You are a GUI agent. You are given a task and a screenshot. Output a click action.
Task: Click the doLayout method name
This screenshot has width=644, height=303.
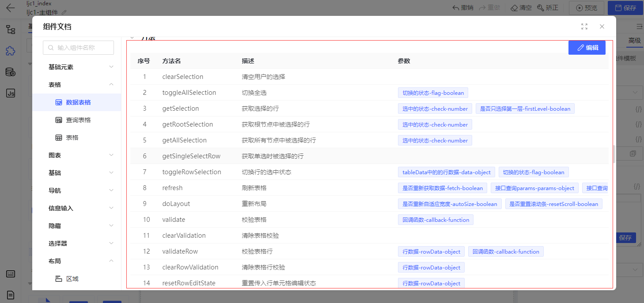coord(176,204)
